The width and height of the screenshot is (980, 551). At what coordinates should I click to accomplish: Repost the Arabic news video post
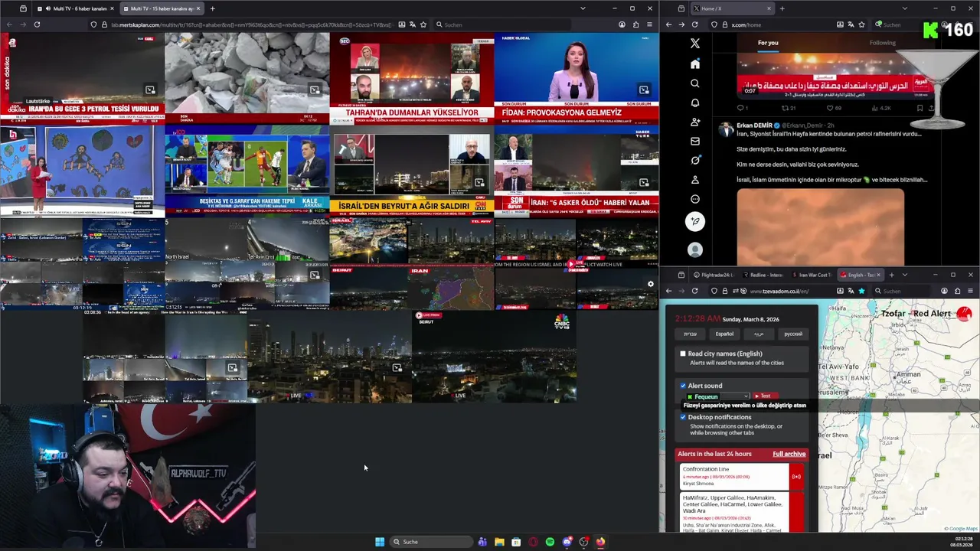pyautogui.click(x=785, y=108)
